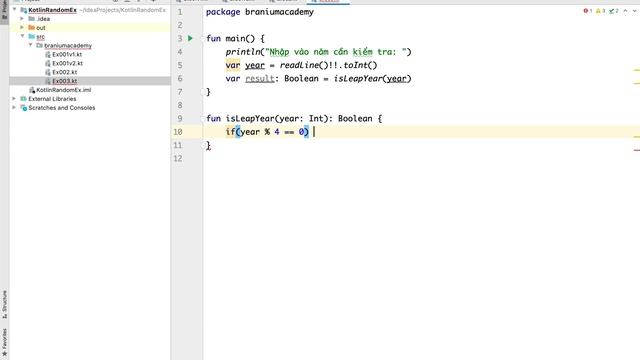
Task: Expand External Libraries node
Action: pyautogui.click(x=14, y=99)
